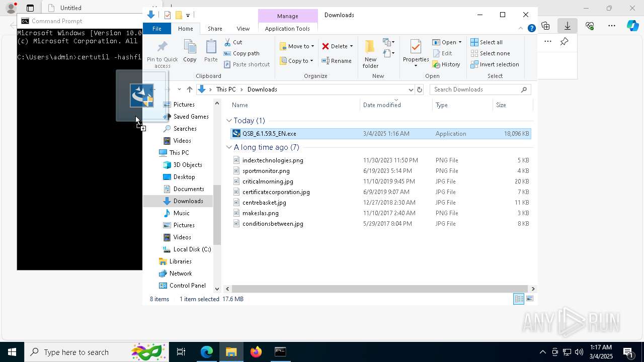Viewport: 644px width, 362px height.
Task: Show hidden tray icons chevron
Action: tap(542, 352)
